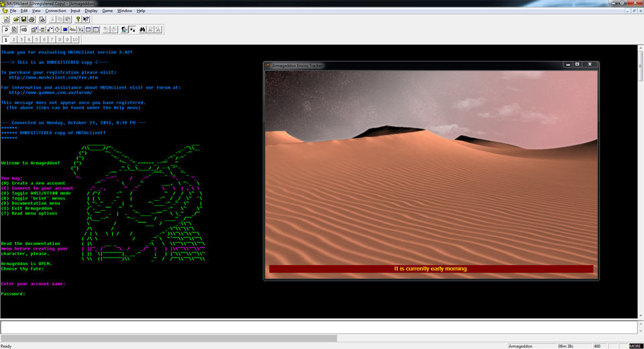The image size is (644, 349).
Task: Toggle the pressed dots icon left of binoculars
Action: point(132,30)
